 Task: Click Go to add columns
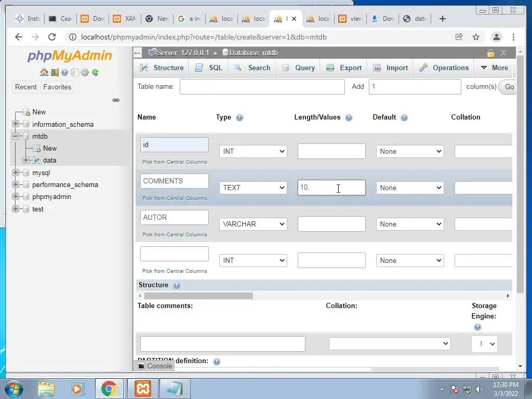pos(509,87)
